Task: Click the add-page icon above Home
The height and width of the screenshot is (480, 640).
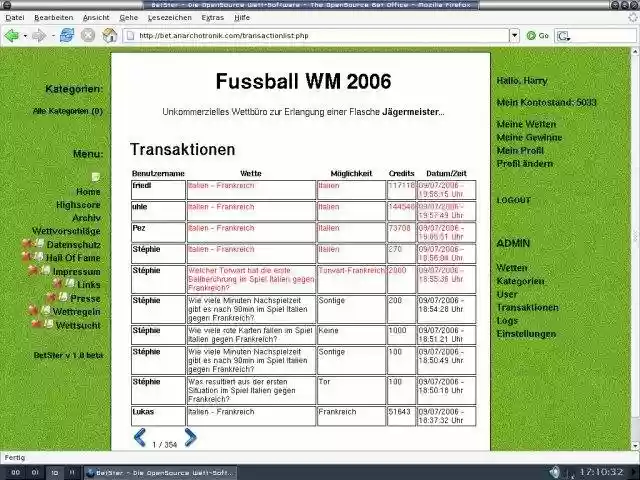Action: pos(96,177)
